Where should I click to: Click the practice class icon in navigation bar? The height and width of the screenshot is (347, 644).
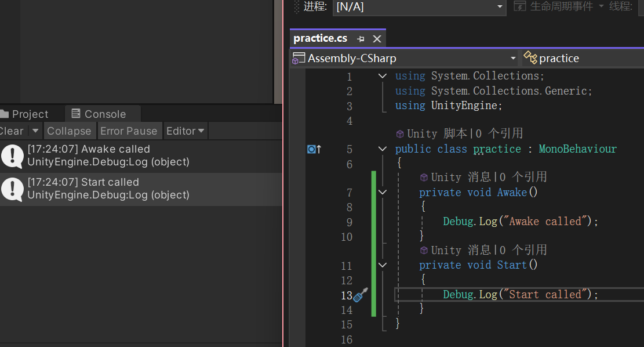pos(530,58)
